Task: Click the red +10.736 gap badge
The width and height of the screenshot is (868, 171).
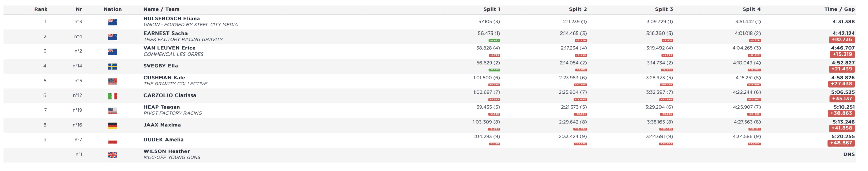Action: pos(841,40)
